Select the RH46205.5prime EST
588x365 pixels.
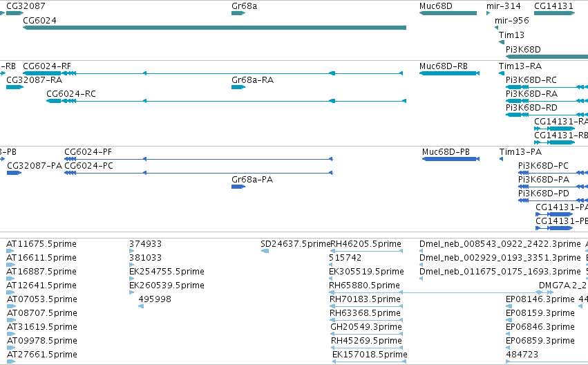click(366, 251)
